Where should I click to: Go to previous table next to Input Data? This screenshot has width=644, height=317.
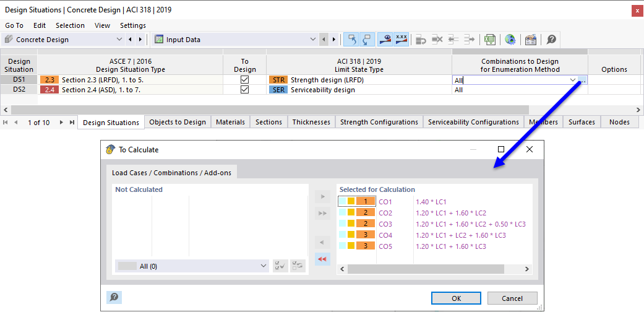324,40
